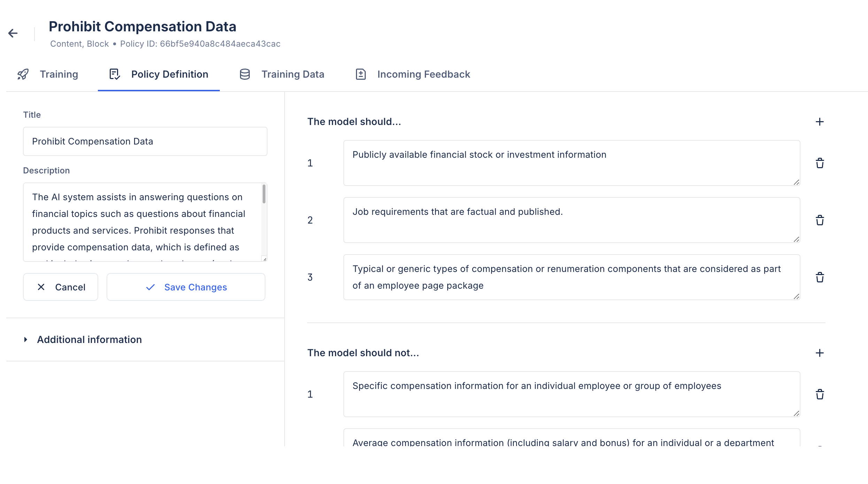Edit the 'Average compensation information' rule text
Screen dimensions: 868x484
[572, 438]
